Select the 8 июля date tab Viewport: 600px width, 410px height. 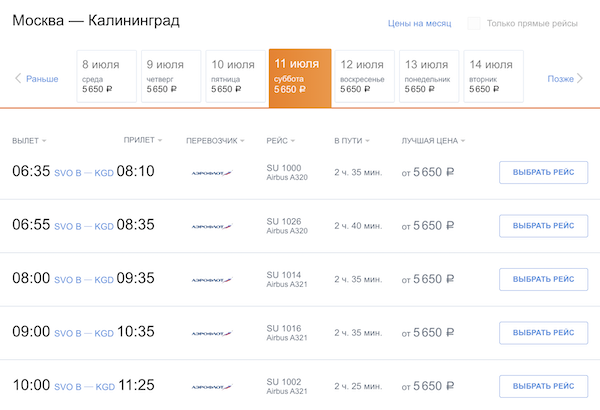click(106, 76)
